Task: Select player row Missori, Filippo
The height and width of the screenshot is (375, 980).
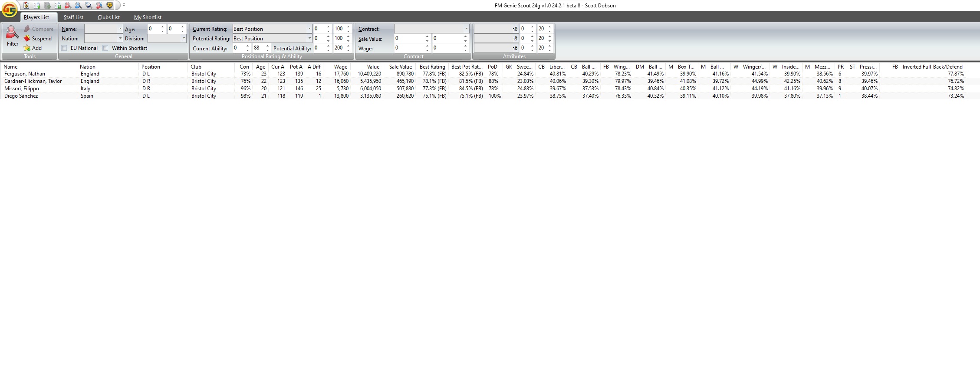Action: point(22,89)
